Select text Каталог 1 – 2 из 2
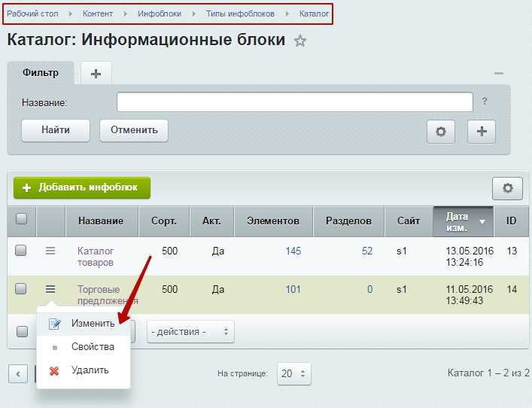 point(488,373)
